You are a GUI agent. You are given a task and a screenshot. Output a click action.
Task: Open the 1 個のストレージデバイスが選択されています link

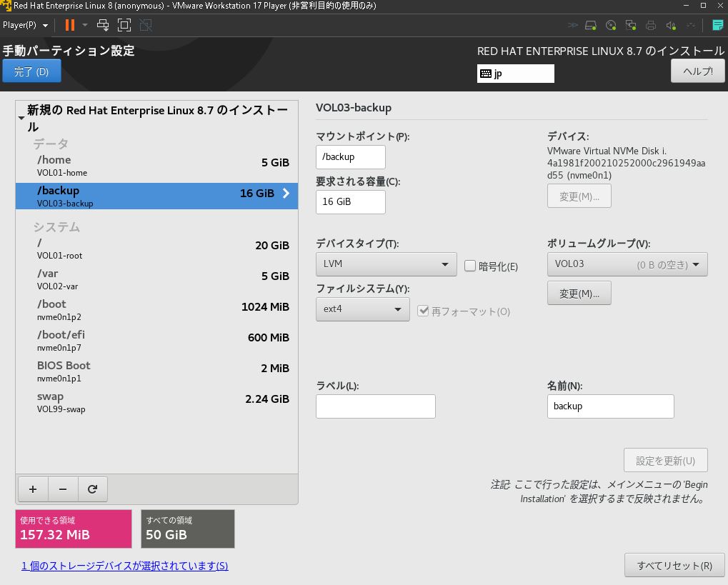[x=125, y=566]
